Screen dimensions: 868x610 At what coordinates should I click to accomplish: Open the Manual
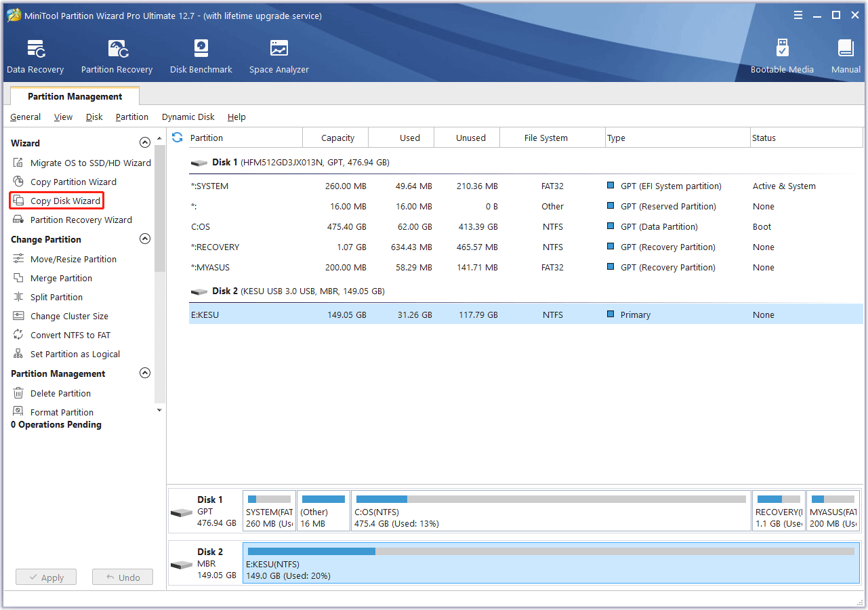pyautogui.click(x=845, y=54)
